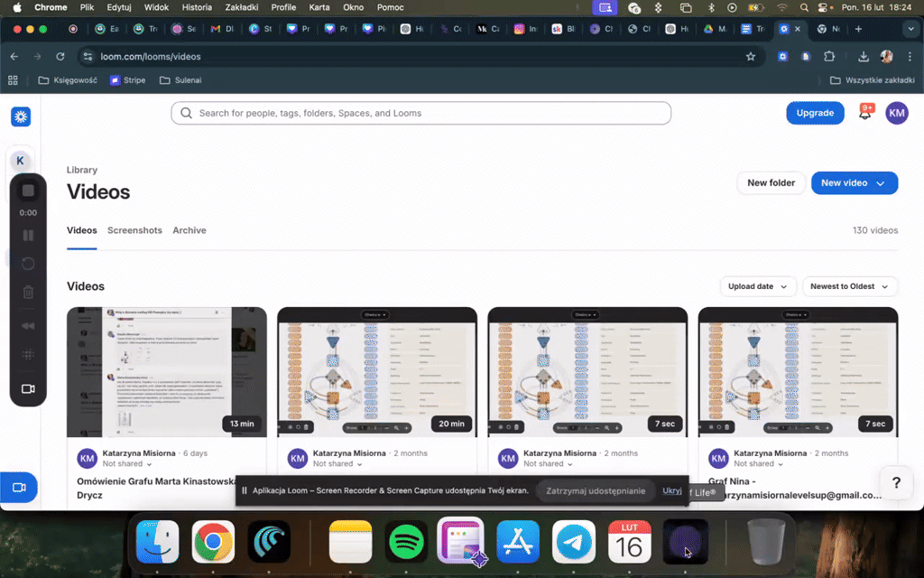Click Zatrzymaj udostępnianie to stop sharing
Screen dimensions: 924x578
(x=596, y=490)
